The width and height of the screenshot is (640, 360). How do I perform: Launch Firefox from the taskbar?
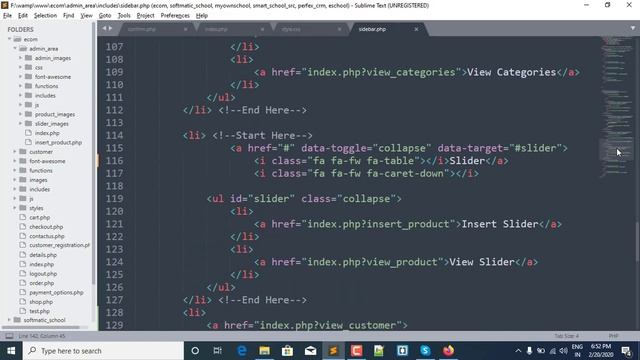point(448,351)
